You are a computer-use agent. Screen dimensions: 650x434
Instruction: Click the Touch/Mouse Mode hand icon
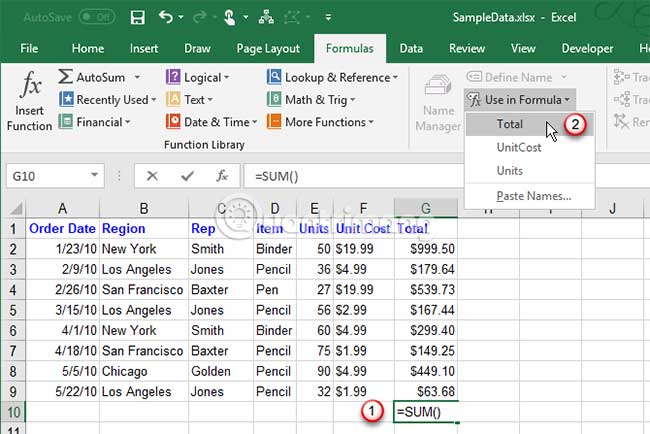pos(229,17)
